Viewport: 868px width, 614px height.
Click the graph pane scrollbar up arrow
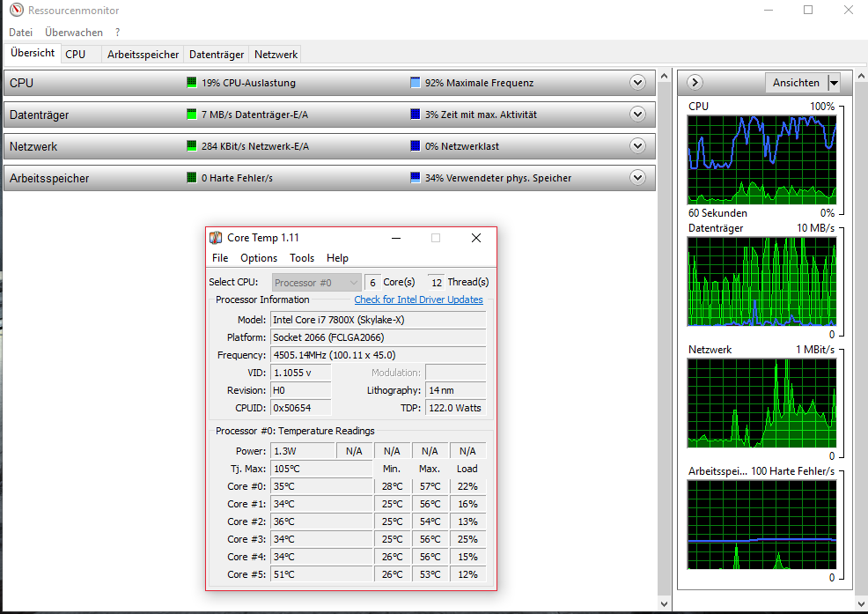click(x=861, y=76)
